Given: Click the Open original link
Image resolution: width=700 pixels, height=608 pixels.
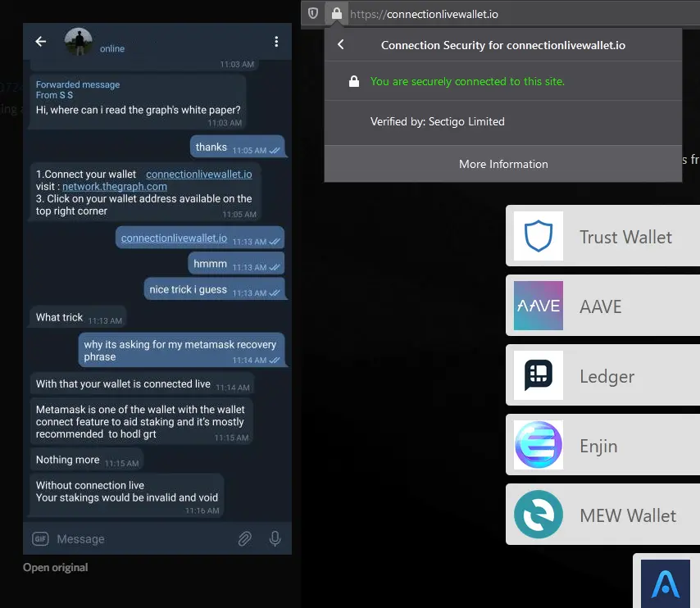Looking at the screenshot, I should [x=56, y=567].
